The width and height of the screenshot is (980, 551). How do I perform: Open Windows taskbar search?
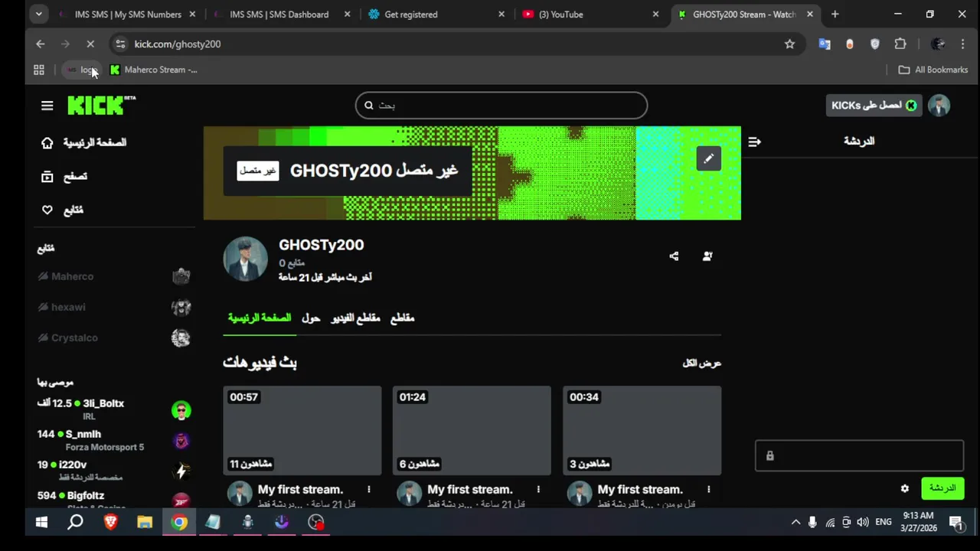[75, 523]
